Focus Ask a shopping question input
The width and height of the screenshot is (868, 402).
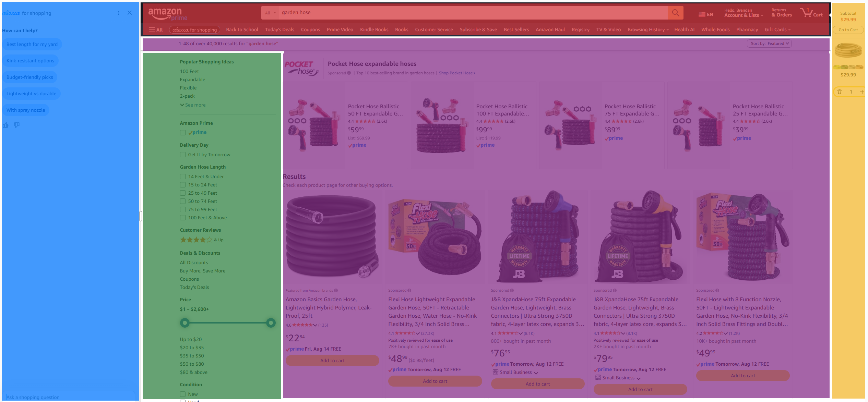[x=69, y=397]
